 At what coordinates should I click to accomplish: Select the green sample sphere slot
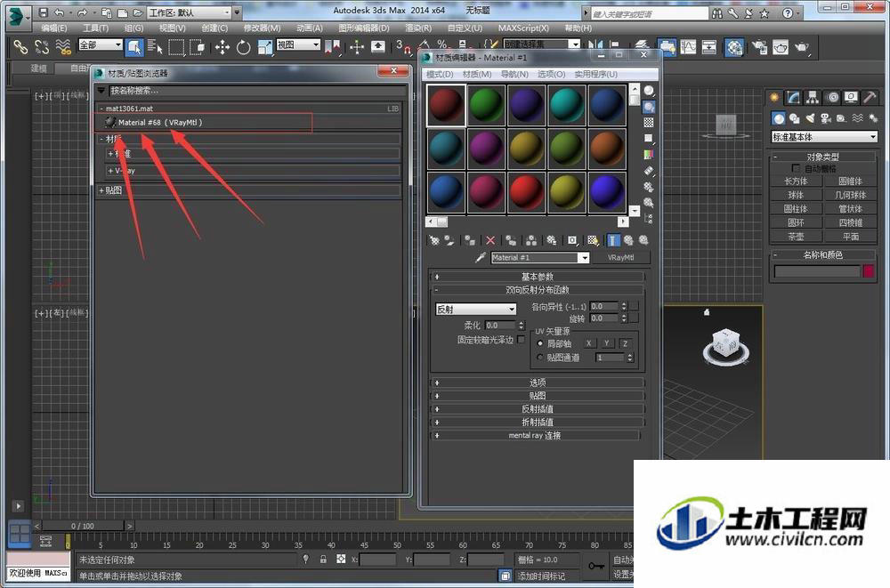(x=487, y=105)
